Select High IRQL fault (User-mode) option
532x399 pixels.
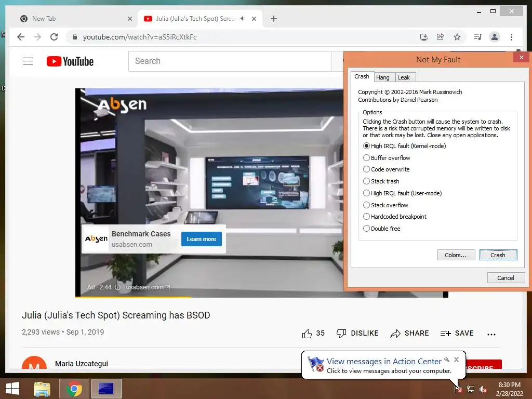click(x=403, y=193)
